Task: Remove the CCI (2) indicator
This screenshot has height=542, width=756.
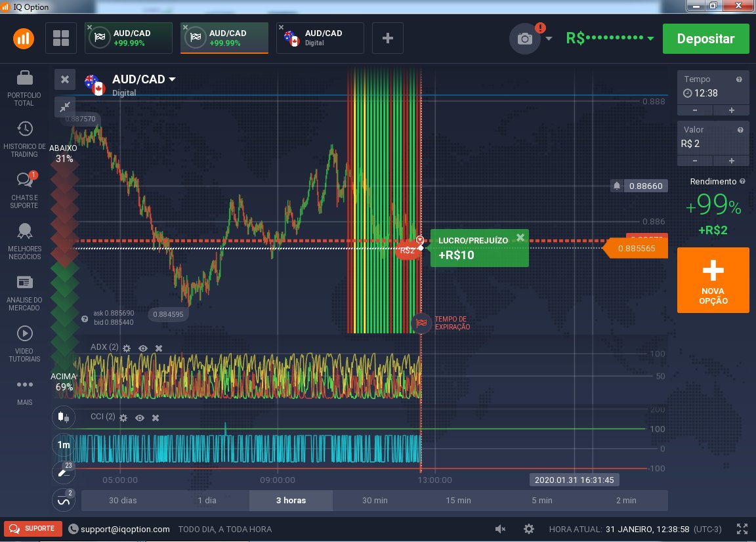Action: (x=156, y=417)
